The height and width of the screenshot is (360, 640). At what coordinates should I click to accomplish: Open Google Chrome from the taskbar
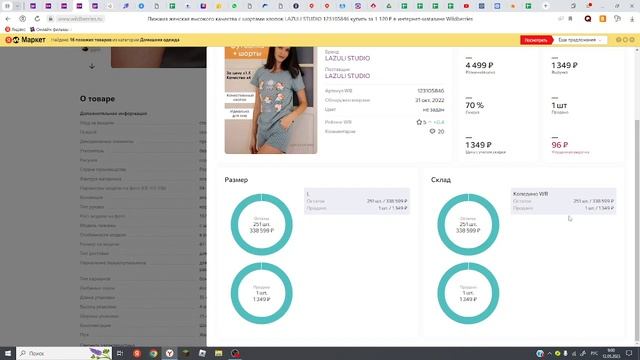153,353
